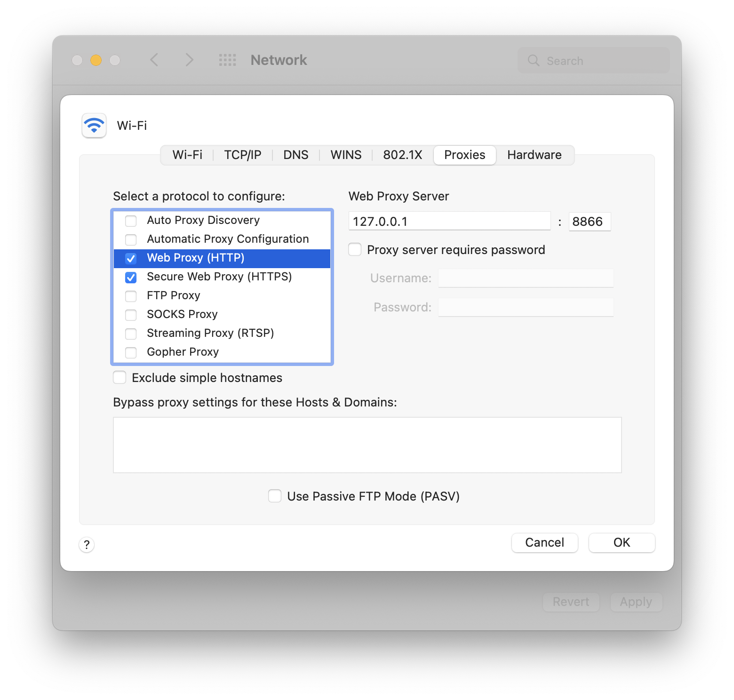Open the DNS tab
This screenshot has height=700, width=734.
point(296,155)
